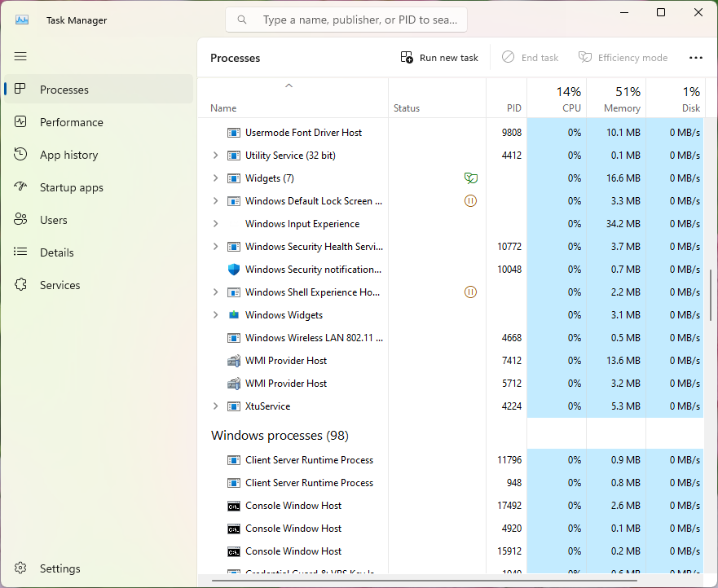Image resolution: width=718 pixels, height=588 pixels.
Task: Click the Windows processes (98) group header
Action: point(280,435)
